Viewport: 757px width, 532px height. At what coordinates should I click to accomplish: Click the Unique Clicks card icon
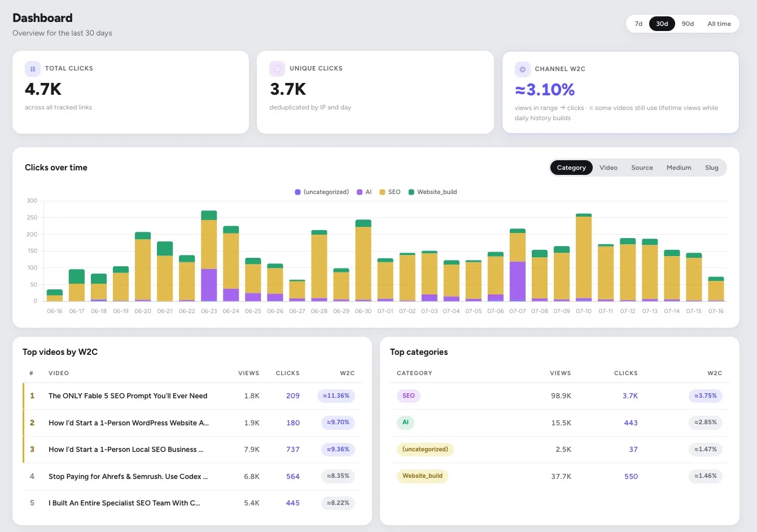point(277,69)
